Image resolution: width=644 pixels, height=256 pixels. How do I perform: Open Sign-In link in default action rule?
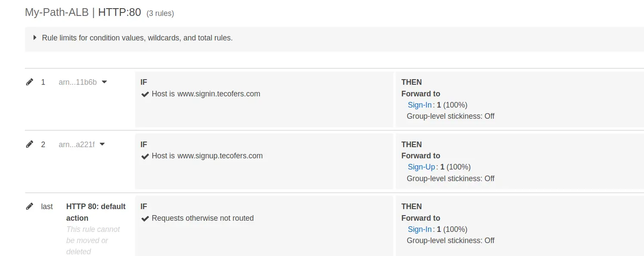(419, 229)
